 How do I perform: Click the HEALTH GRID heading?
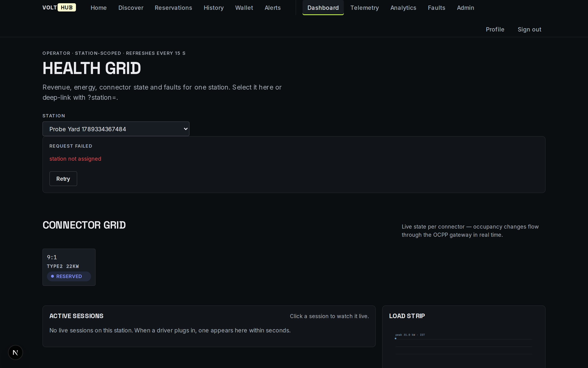92,68
